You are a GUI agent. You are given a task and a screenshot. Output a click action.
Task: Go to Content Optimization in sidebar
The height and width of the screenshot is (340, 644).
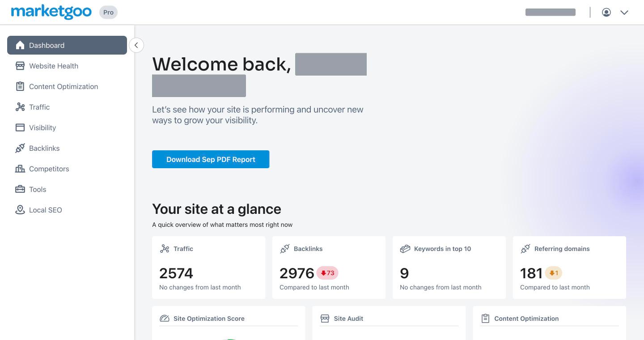[67, 86]
